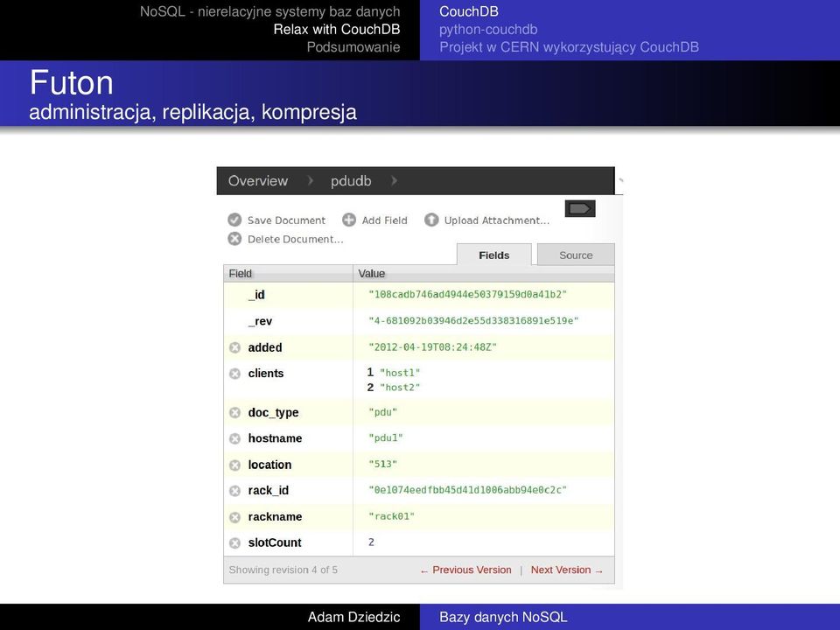840x630 pixels.
Task: Click the clients entry "host1"
Action: [400, 373]
